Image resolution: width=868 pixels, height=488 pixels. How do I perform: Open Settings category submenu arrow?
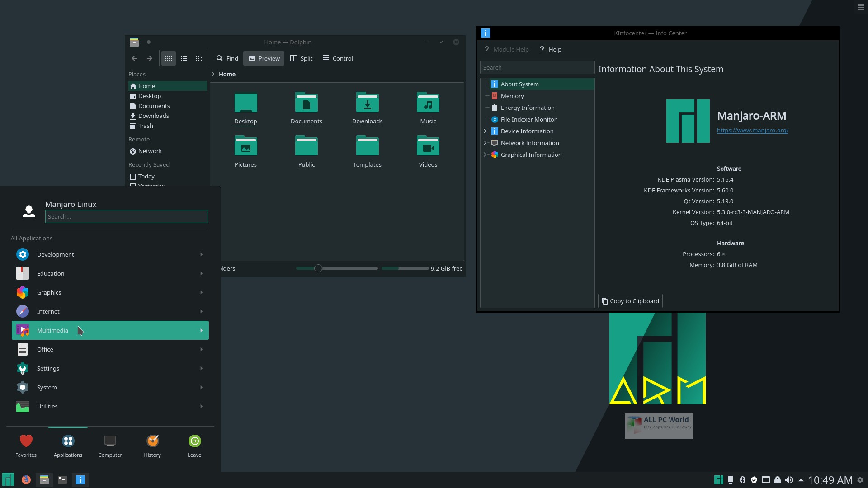coord(201,368)
